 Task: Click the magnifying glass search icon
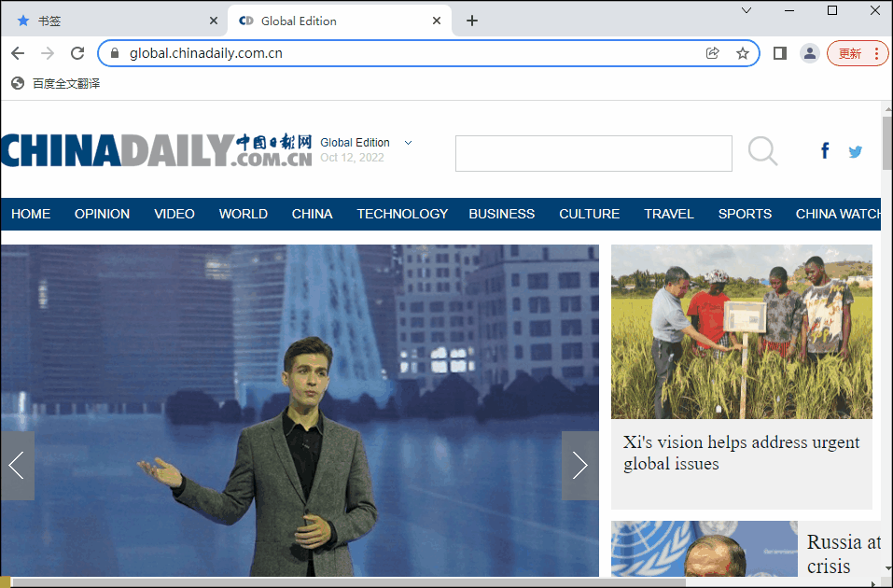click(762, 151)
